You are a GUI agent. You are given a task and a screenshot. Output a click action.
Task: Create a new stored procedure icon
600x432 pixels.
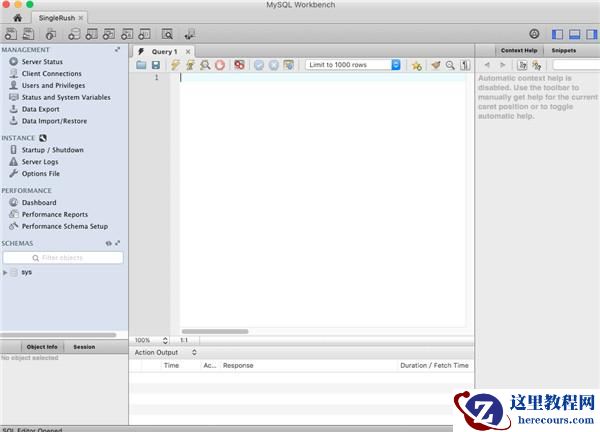point(127,34)
